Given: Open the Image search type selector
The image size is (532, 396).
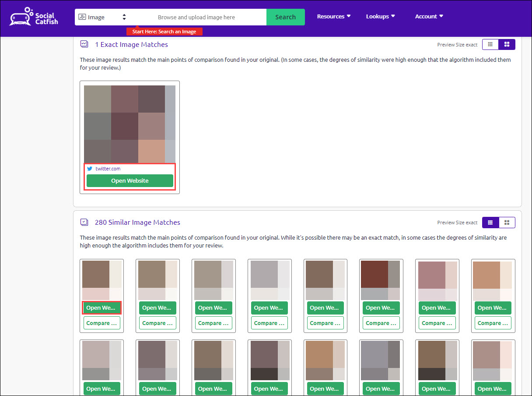Looking at the screenshot, I should (x=102, y=17).
